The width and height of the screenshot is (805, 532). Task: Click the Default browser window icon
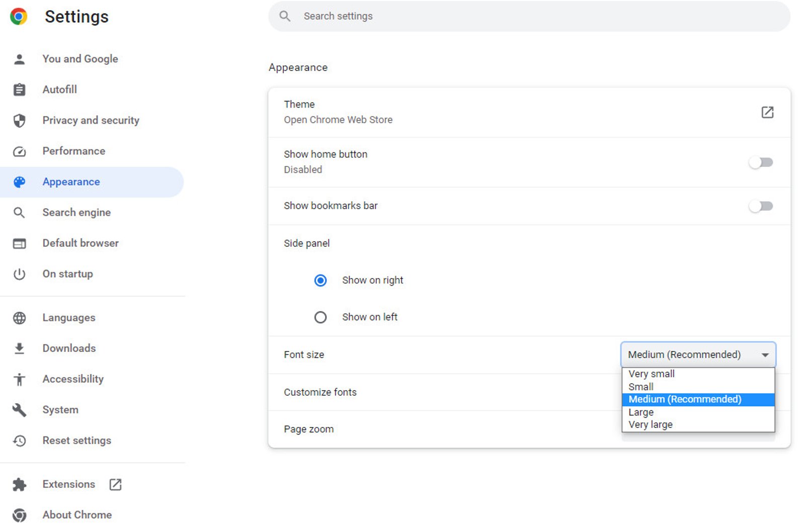coord(19,243)
